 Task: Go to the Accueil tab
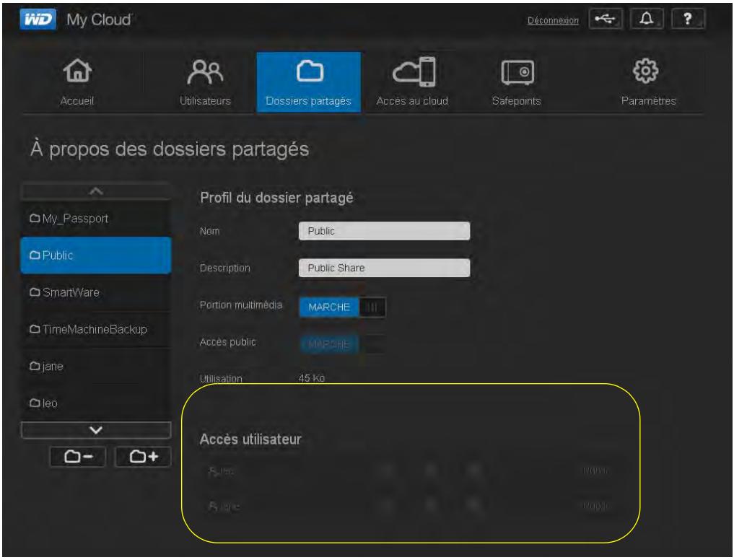coord(77,82)
